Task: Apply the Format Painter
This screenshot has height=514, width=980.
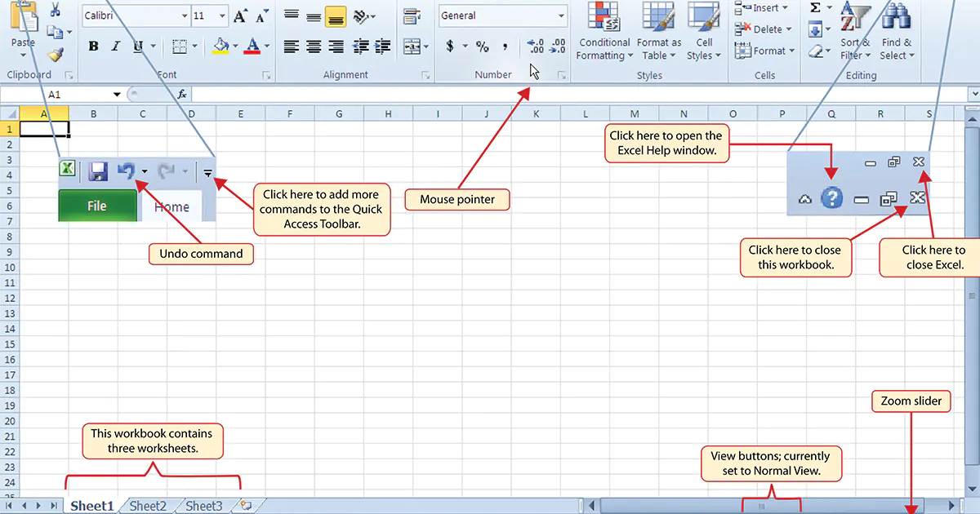Action: [55, 55]
